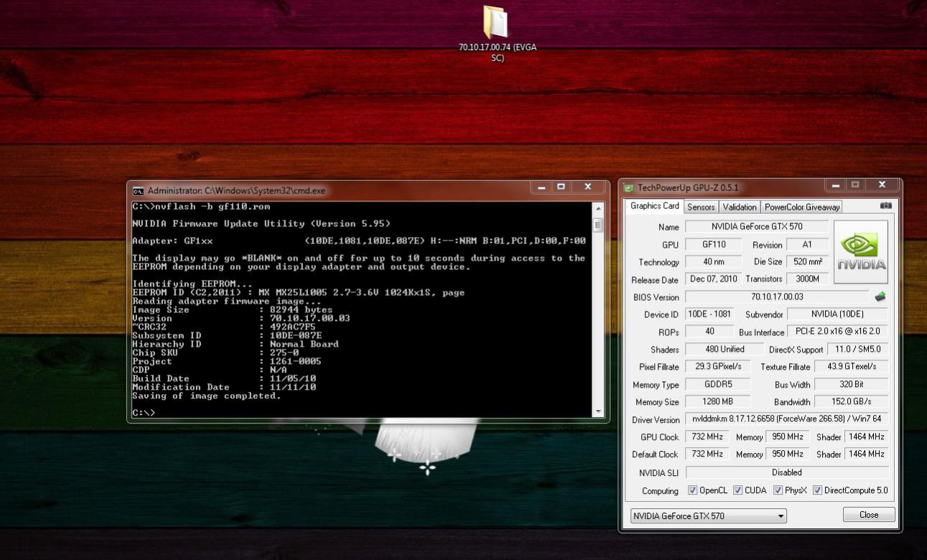The width and height of the screenshot is (927, 560).
Task: Click the Close button in GPU-Z
Action: click(869, 515)
